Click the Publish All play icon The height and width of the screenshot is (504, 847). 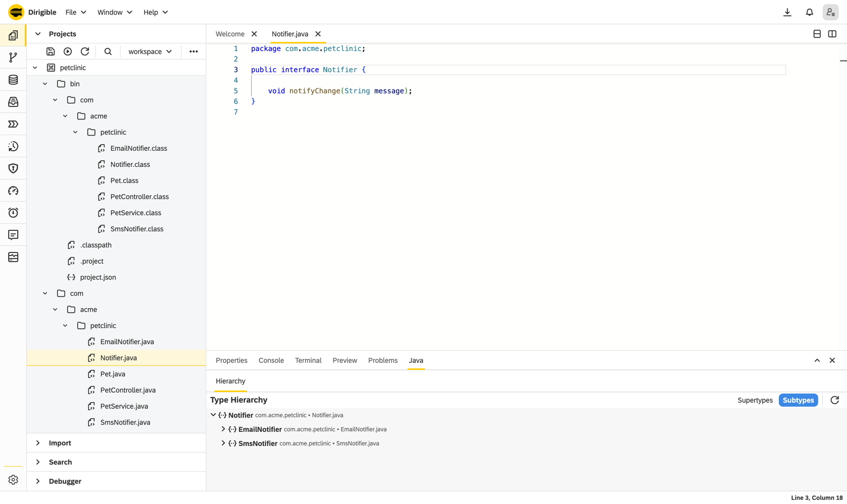coord(68,51)
